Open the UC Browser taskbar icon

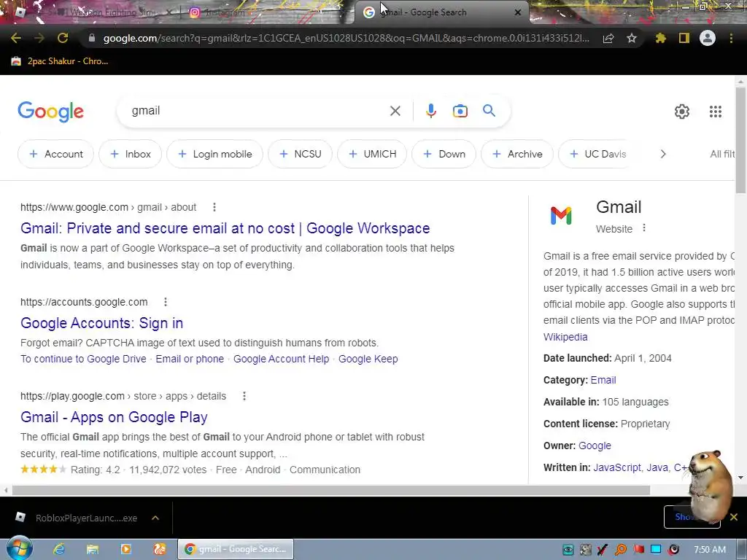(x=160, y=549)
